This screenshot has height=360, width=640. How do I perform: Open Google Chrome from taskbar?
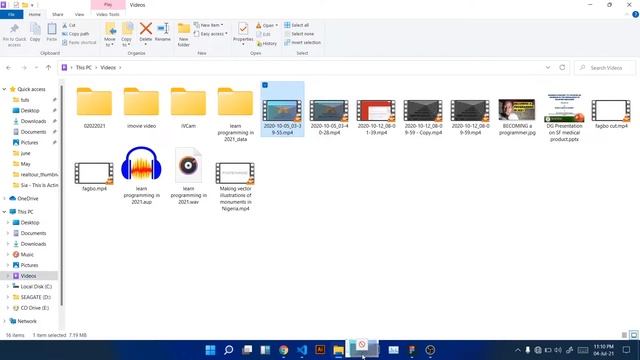284,350
